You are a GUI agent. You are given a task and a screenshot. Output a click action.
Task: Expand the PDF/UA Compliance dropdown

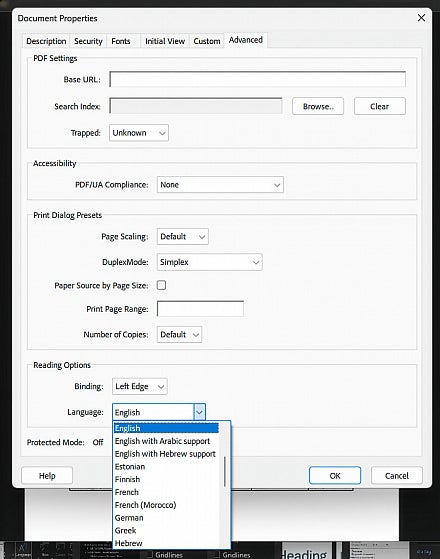pyautogui.click(x=220, y=185)
